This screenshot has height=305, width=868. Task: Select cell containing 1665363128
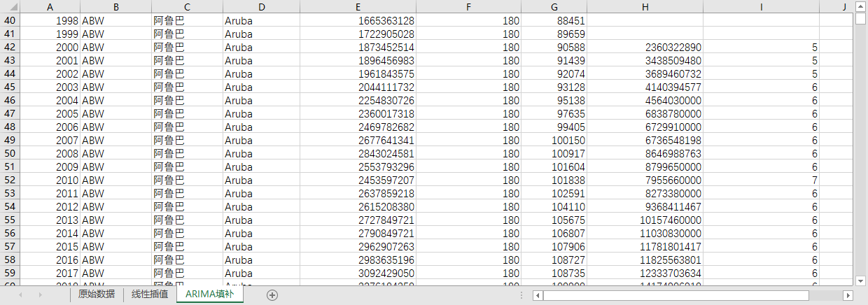(x=358, y=21)
